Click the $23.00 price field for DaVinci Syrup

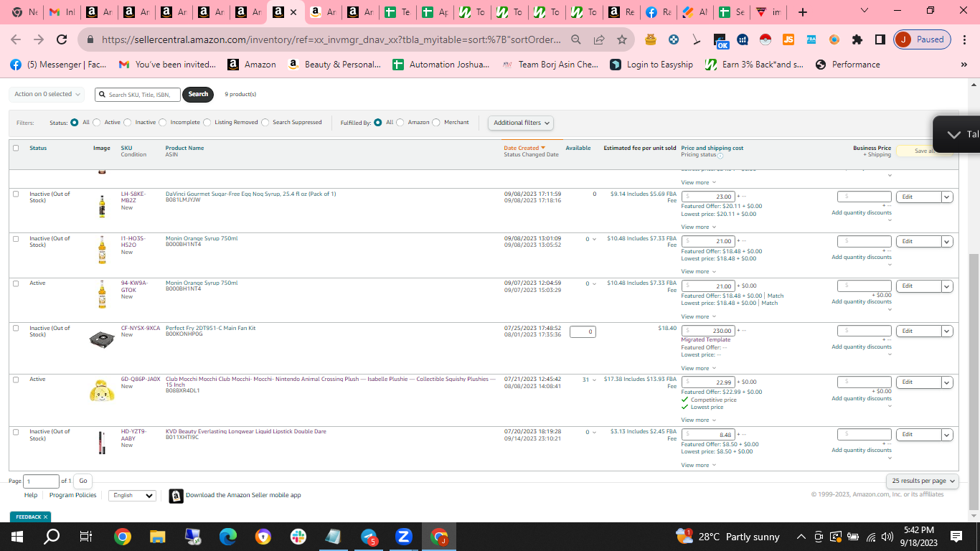click(x=708, y=197)
